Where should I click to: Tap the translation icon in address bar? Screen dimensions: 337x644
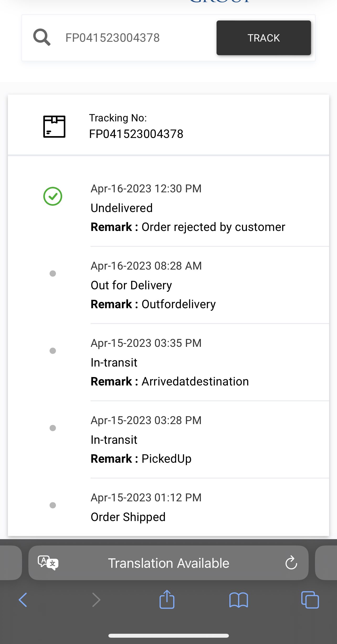tap(48, 563)
